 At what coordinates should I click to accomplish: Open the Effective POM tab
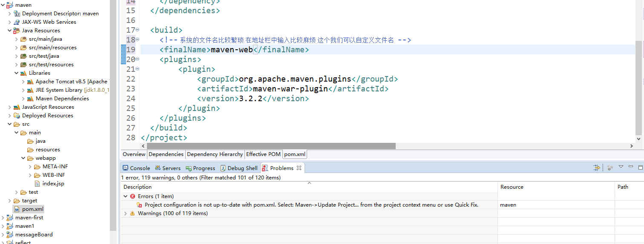click(x=263, y=154)
